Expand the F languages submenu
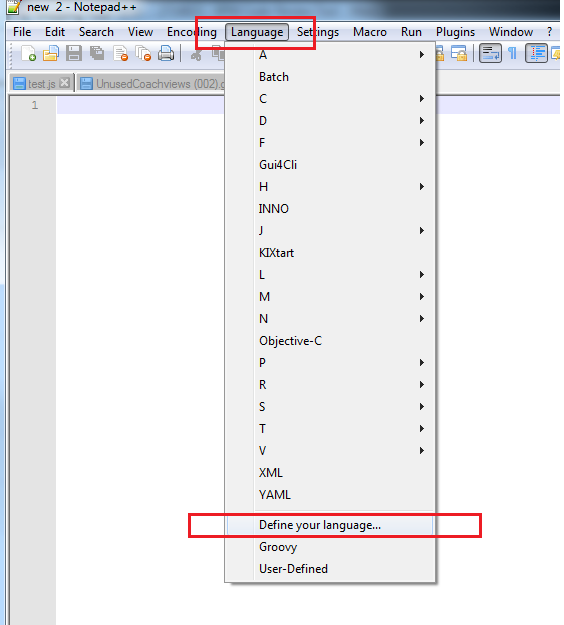564x625 pixels. (x=330, y=142)
